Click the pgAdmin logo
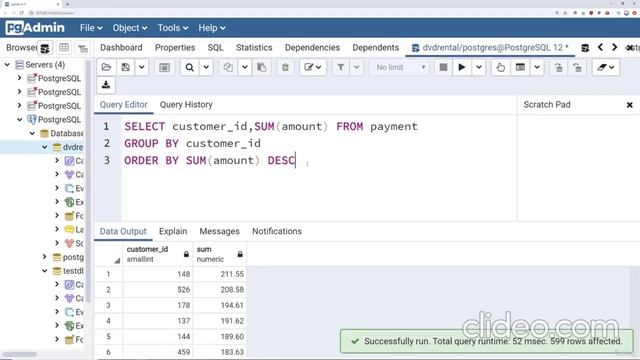This screenshot has width=640, height=360. pos(35,28)
